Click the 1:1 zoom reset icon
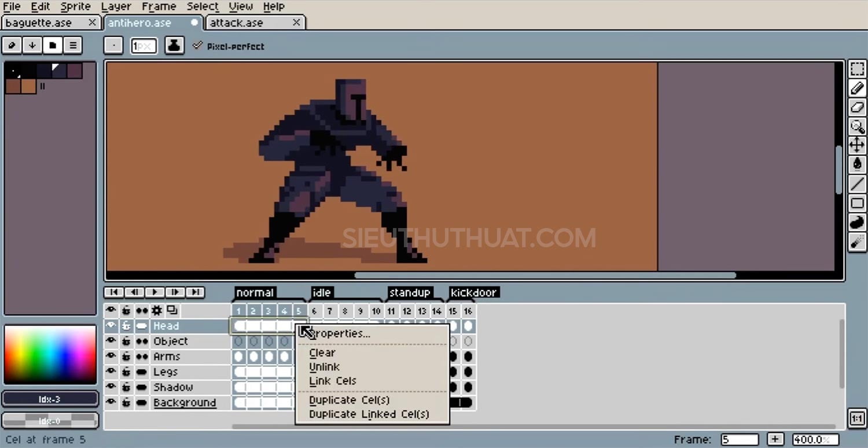This screenshot has width=868, height=448. (x=857, y=418)
